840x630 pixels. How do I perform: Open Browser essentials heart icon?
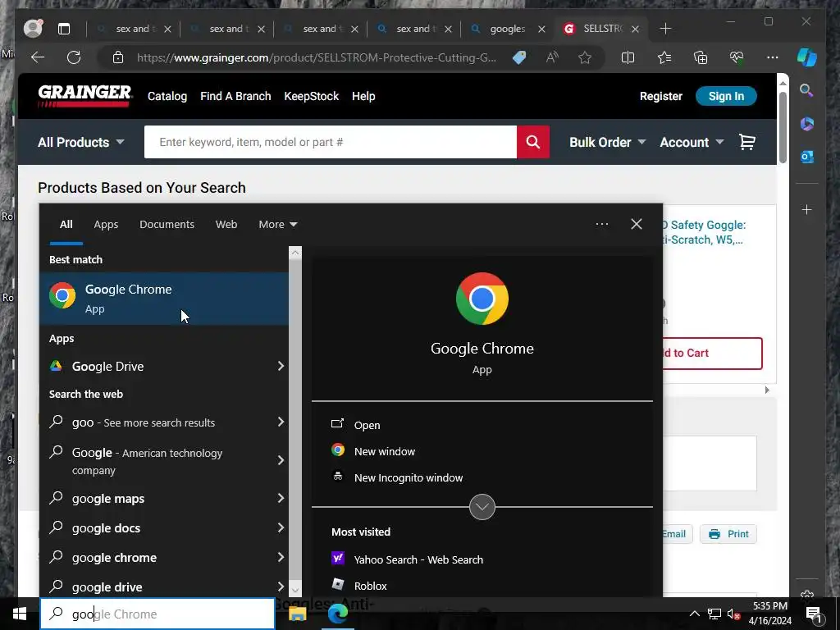[x=736, y=57]
